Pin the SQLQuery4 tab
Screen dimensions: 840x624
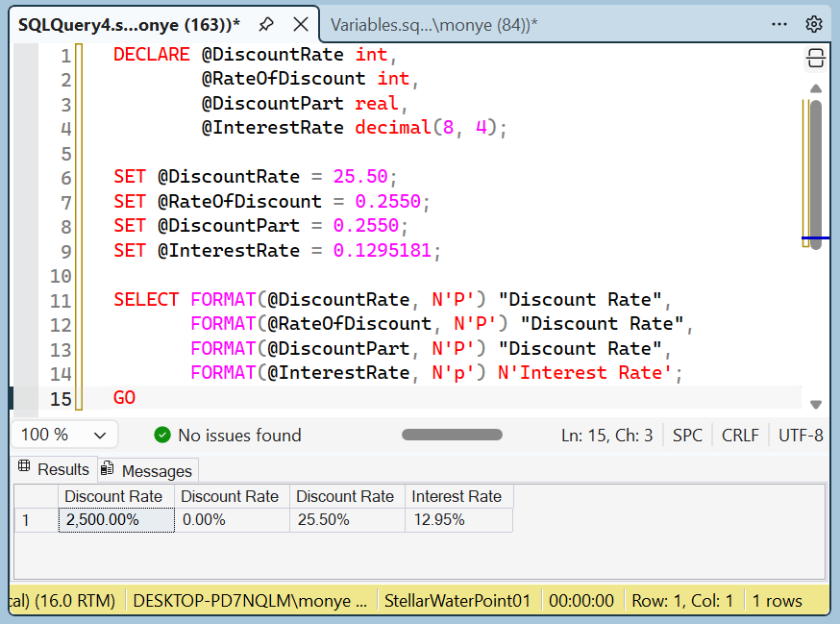[x=265, y=25]
